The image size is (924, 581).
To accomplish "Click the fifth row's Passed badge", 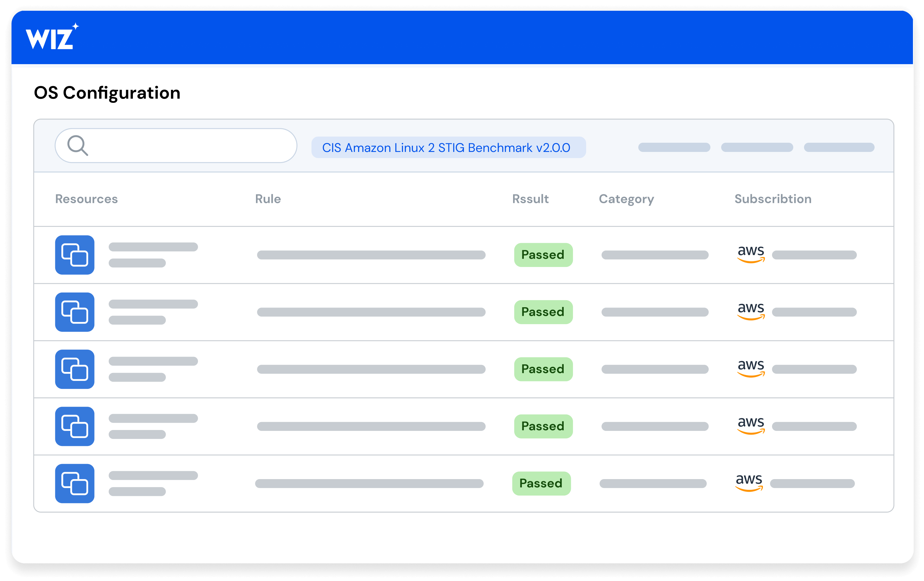I will pos(541,483).
